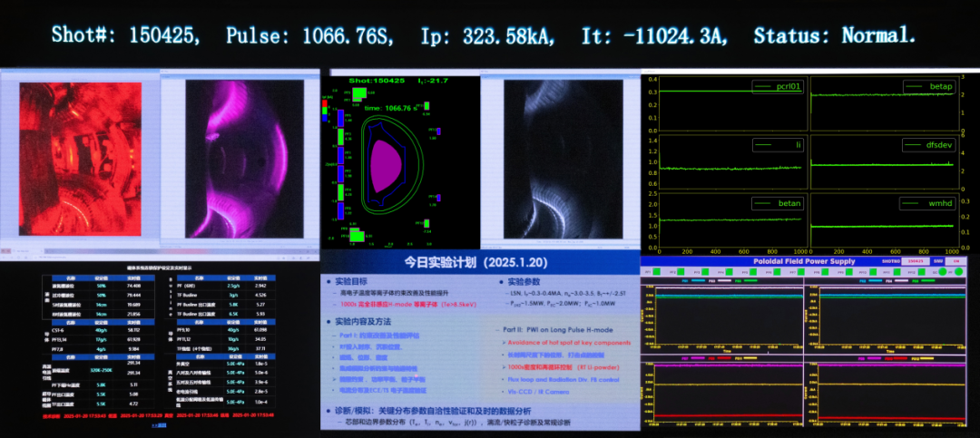Select the large green PF coil block at top of equilibrium plot

click(359, 92)
